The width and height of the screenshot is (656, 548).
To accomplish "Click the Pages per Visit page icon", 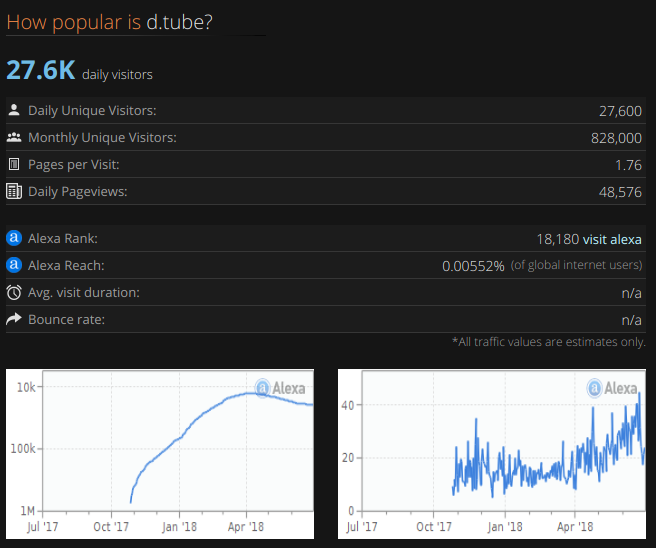I will click(14, 164).
